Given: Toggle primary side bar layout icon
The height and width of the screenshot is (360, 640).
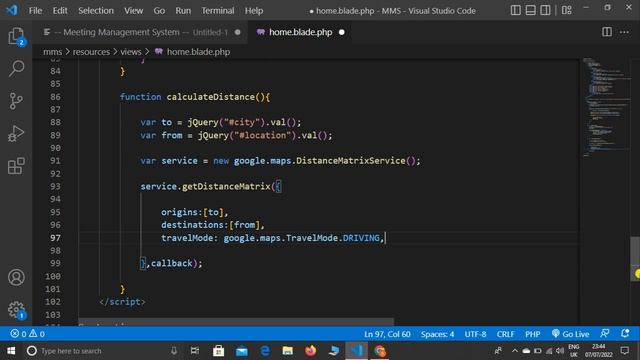Looking at the screenshot, I should click(x=516, y=10).
